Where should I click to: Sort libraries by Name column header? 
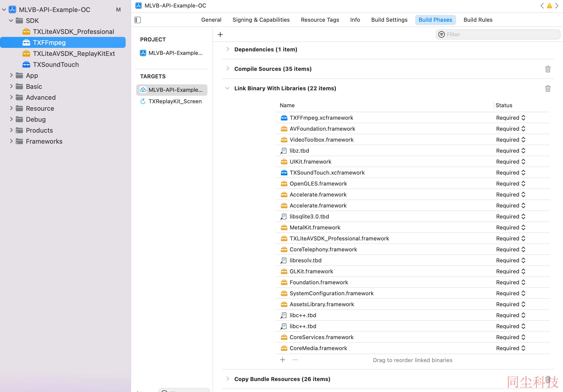(287, 105)
